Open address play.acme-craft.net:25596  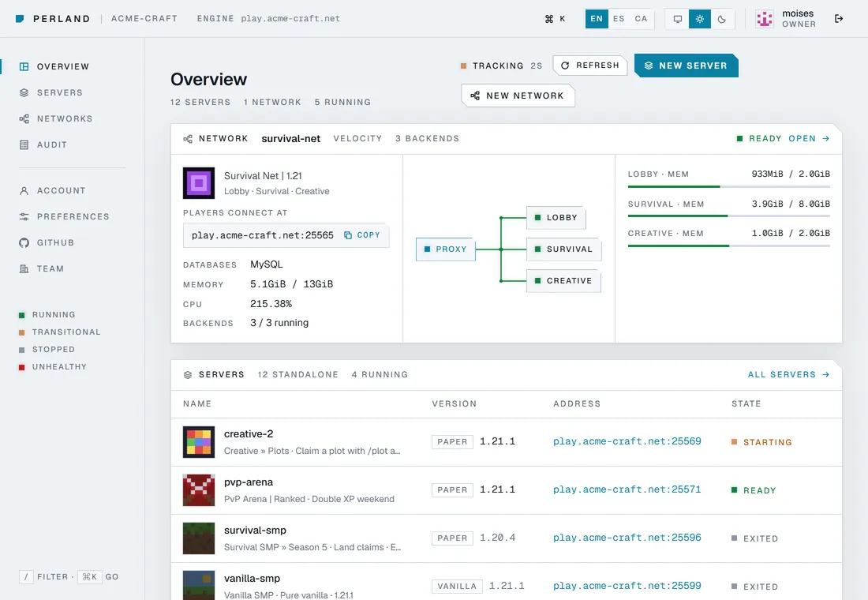(x=627, y=538)
